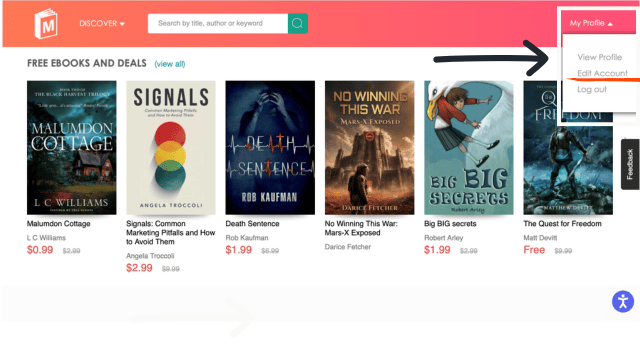This screenshot has height=360, width=640.
Task: Click author name Angela Troccoli
Action: [x=150, y=256]
